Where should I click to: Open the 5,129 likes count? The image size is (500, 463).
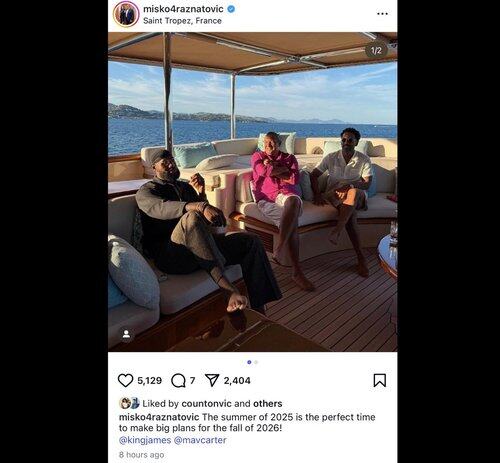click(149, 380)
